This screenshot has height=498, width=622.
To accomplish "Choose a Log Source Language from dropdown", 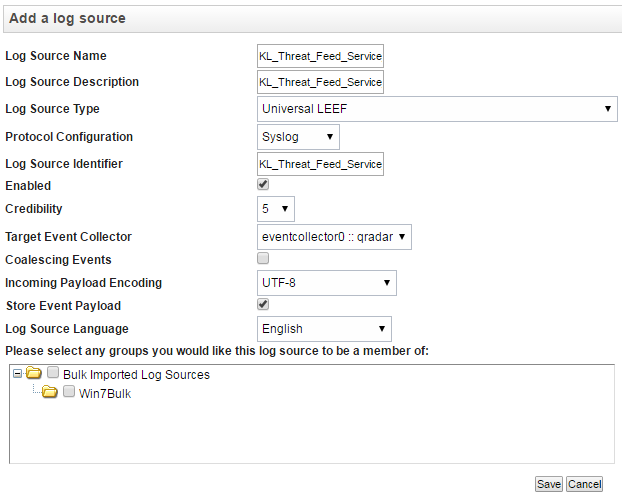I will 324,329.
